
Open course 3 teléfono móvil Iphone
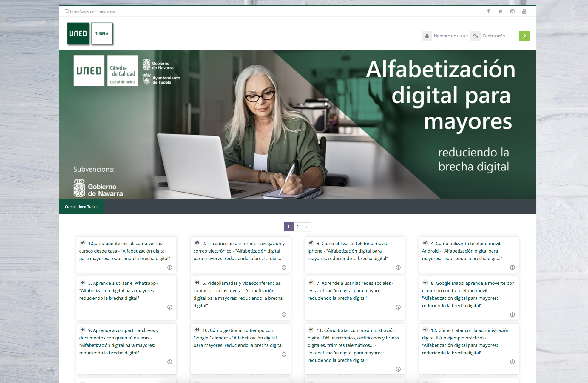click(x=348, y=251)
